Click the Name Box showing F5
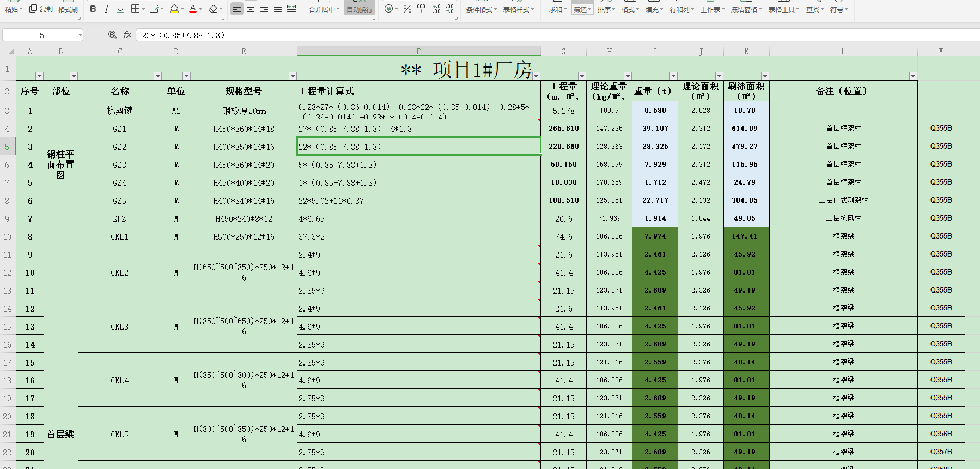The width and height of the screenshot is (980, 469). pos(39,35)
